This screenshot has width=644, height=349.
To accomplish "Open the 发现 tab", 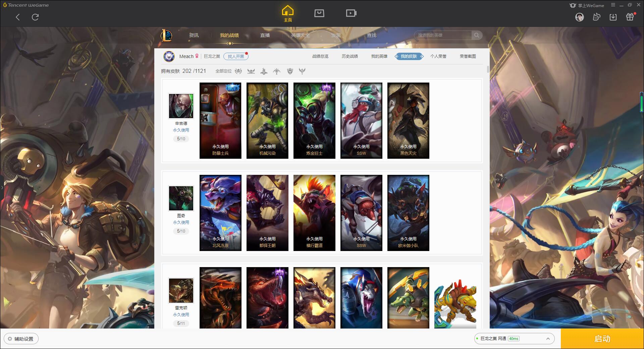I will point(336,35).
